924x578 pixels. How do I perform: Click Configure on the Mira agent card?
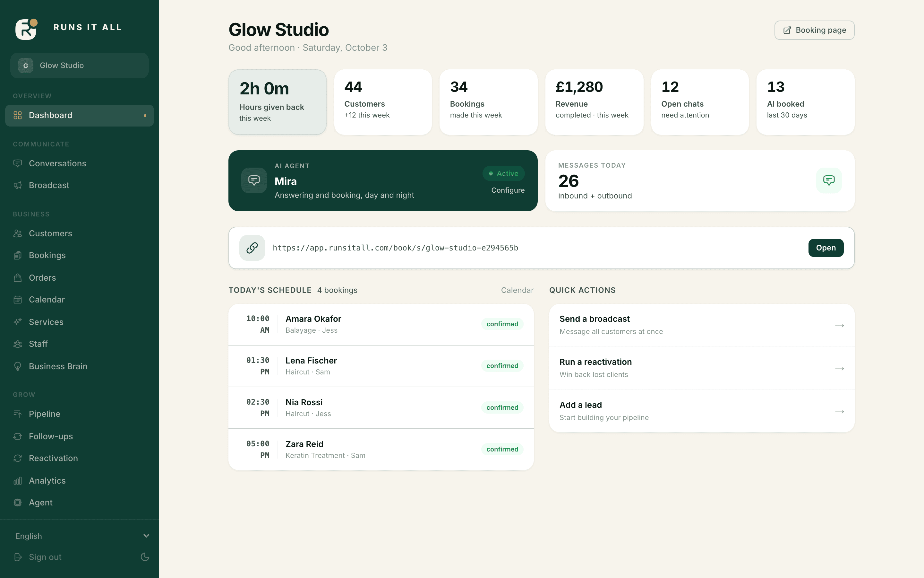[x=508, y=190]
